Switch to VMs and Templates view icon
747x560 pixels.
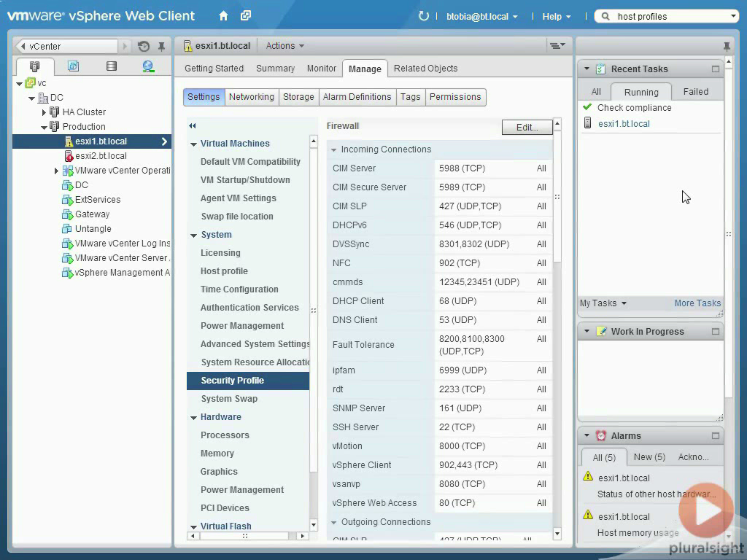[73, 66]
